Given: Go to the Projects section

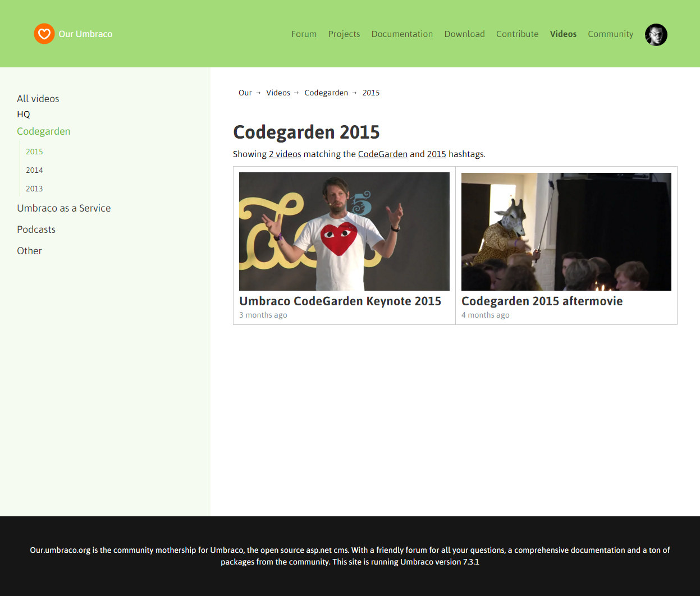Looking at the screenshot, I should click(x=344, y=34).
